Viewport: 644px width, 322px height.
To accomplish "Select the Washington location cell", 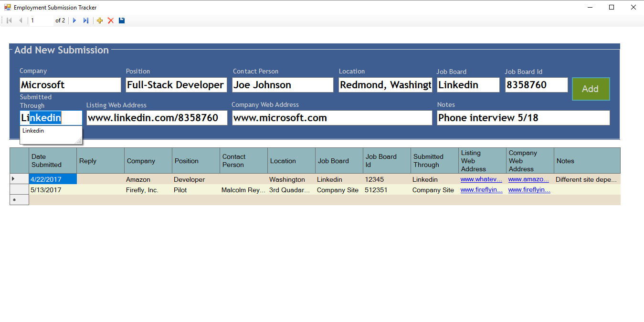I will click(291, 179).
